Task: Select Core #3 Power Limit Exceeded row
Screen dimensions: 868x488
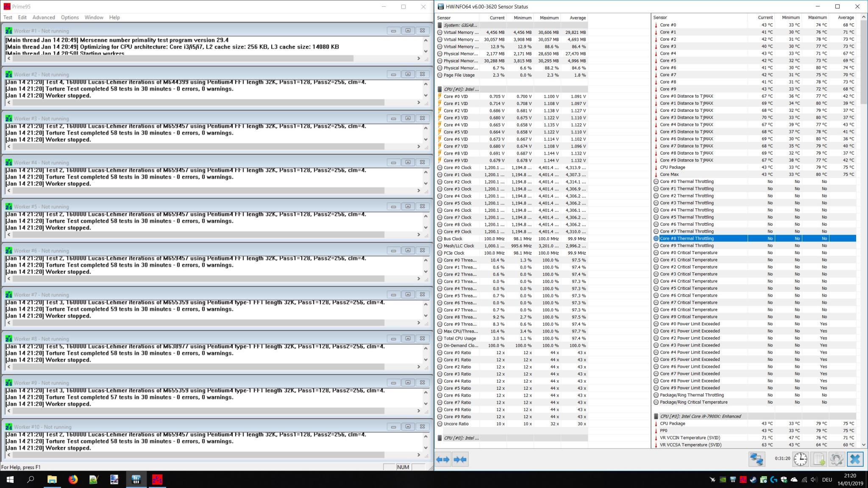Action: [x=754, y=345]
